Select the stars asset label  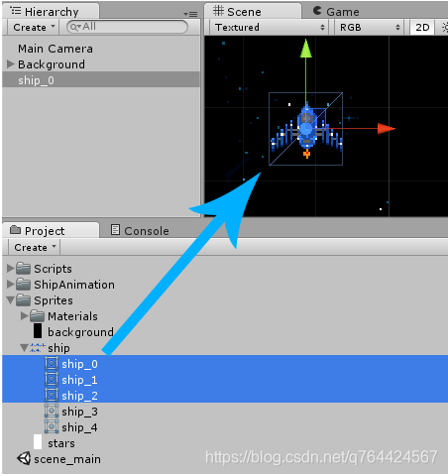(61, 443)
